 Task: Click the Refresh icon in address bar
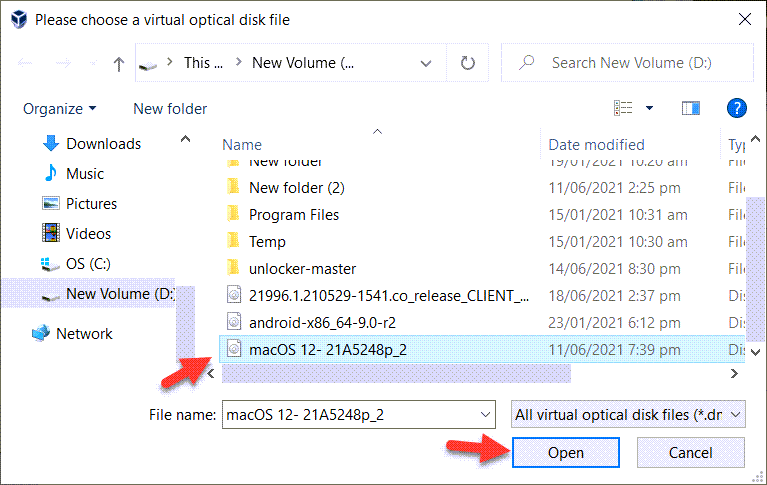(x=467, y=63)
